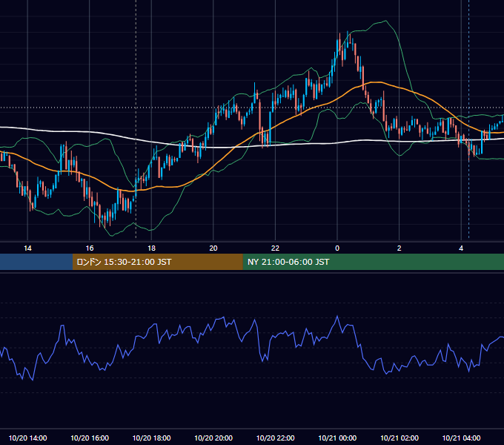The width and height of the screenshot is (504, 445).
Task: Click the 4 hour label on price axis
Action: (461, 248)
